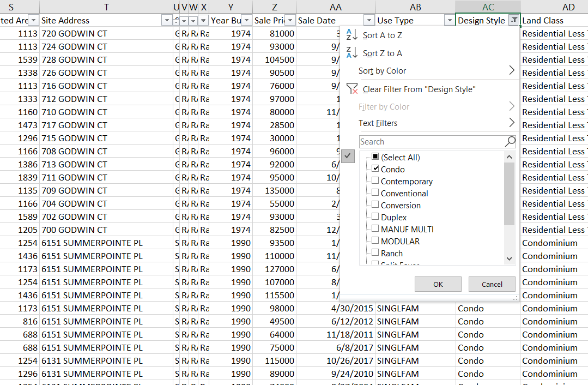
Task: Select cell 720 GODWIN CT
Action: (106, 34)
